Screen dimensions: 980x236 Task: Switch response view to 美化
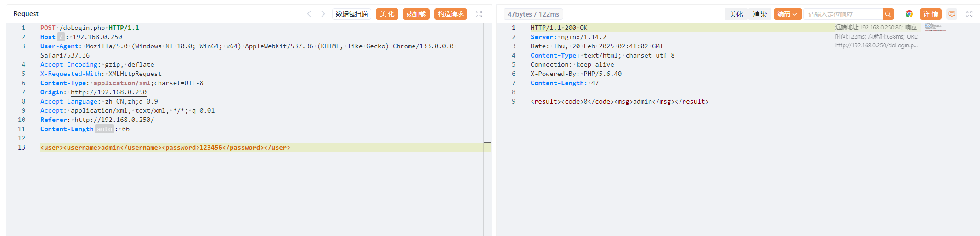coord(736,14)
